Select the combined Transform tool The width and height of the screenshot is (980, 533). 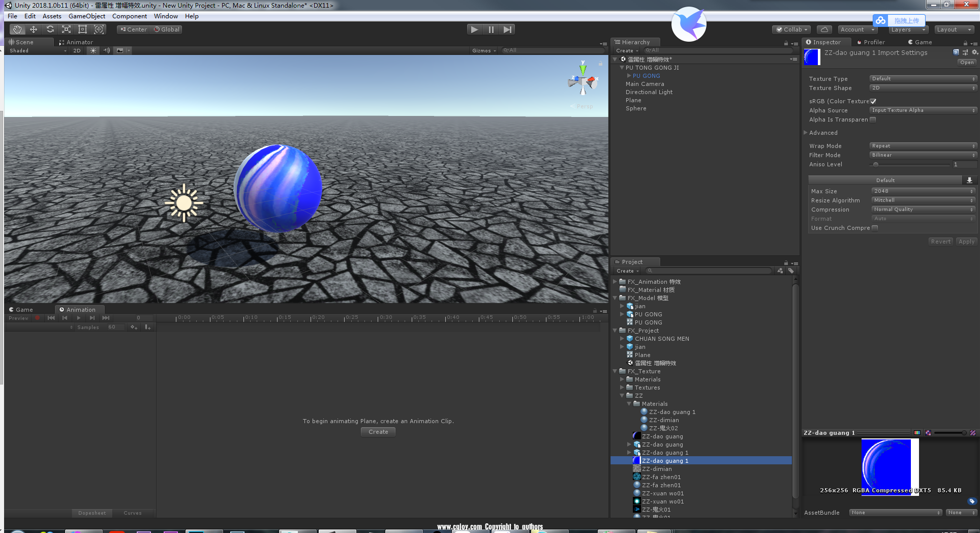point(99,29)
